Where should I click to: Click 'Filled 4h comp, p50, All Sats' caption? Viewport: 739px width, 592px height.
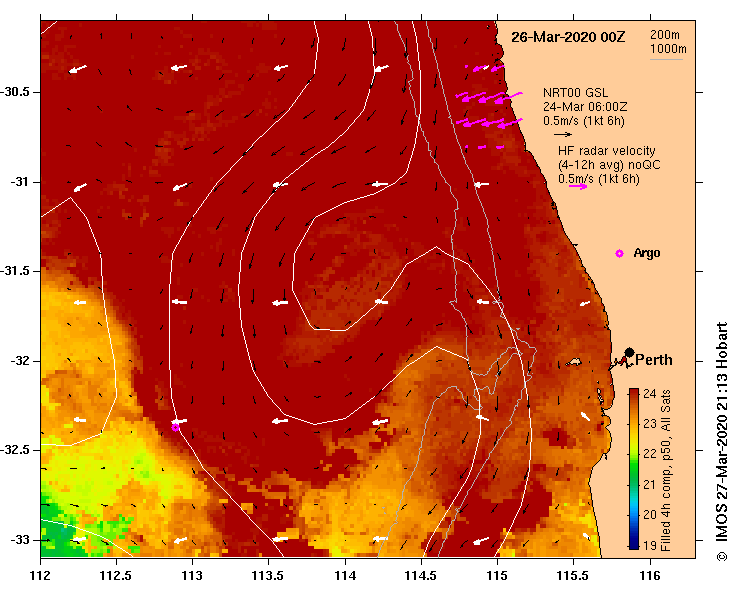coord(665,470)
